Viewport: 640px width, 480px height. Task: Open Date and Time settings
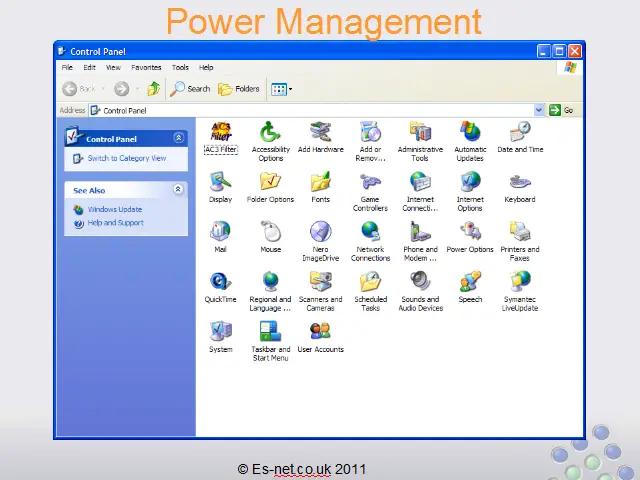click(520, 138)
